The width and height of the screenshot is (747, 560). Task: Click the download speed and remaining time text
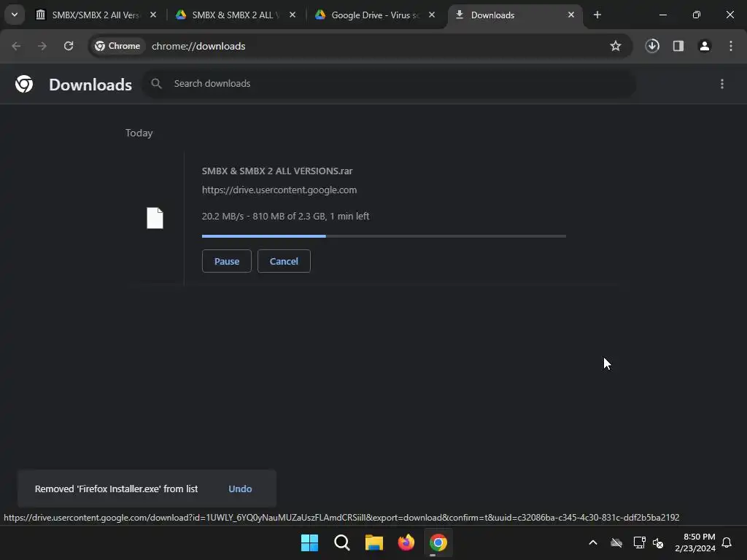pyautogui.click(x=285, y=216)
